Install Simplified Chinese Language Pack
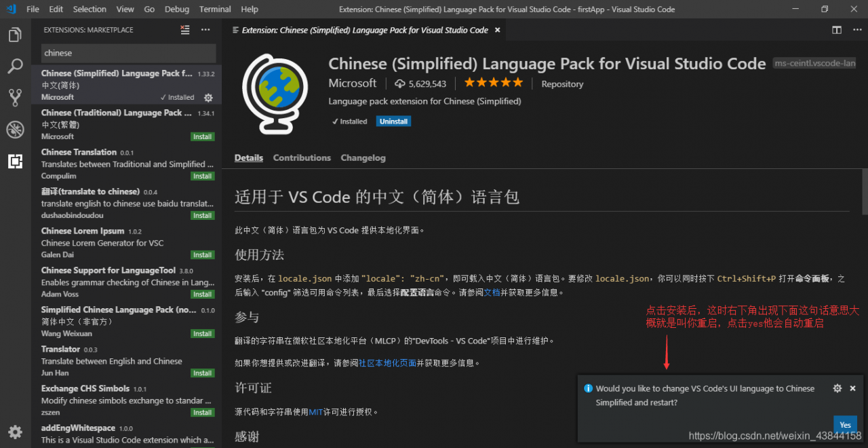The width and height of the screenshot is (868, 448). (x=203, y=333)
